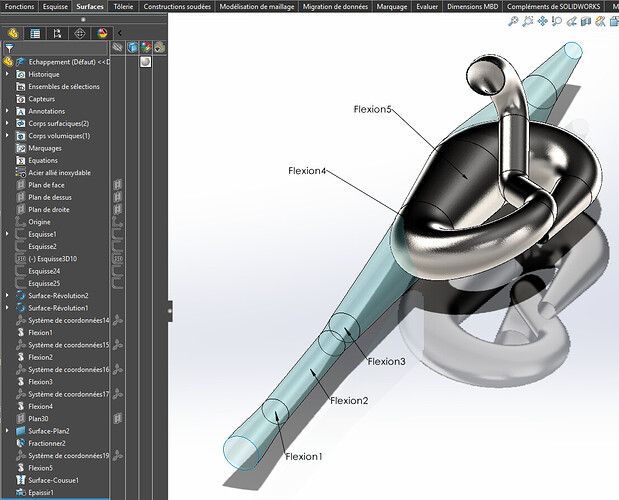Expand the Corps surfaciques(2) folder

click(8, 123)
